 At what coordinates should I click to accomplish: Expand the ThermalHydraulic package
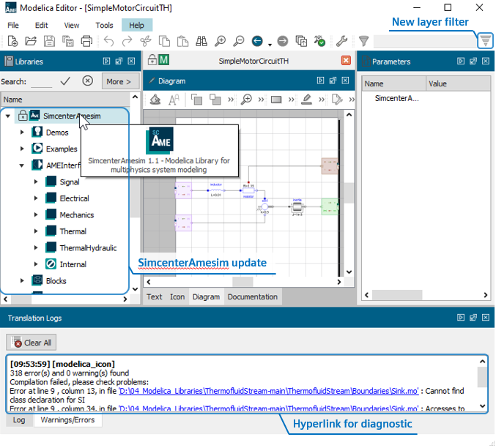tap(36, 247)
